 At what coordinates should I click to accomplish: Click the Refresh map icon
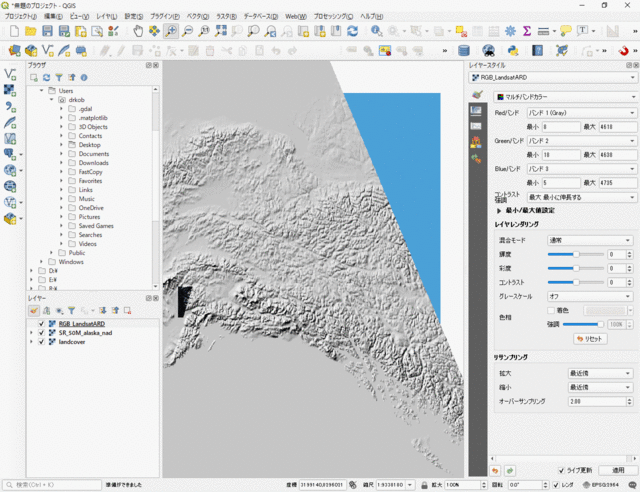[x=353, y=31]
